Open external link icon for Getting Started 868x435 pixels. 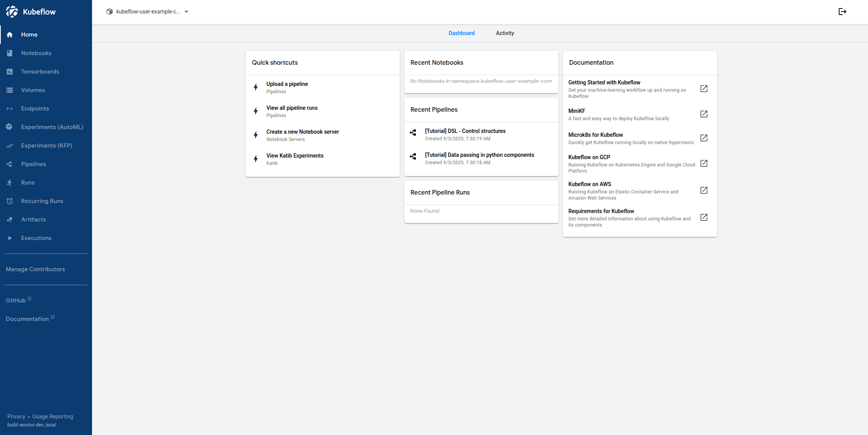click(x=704, y=89)
